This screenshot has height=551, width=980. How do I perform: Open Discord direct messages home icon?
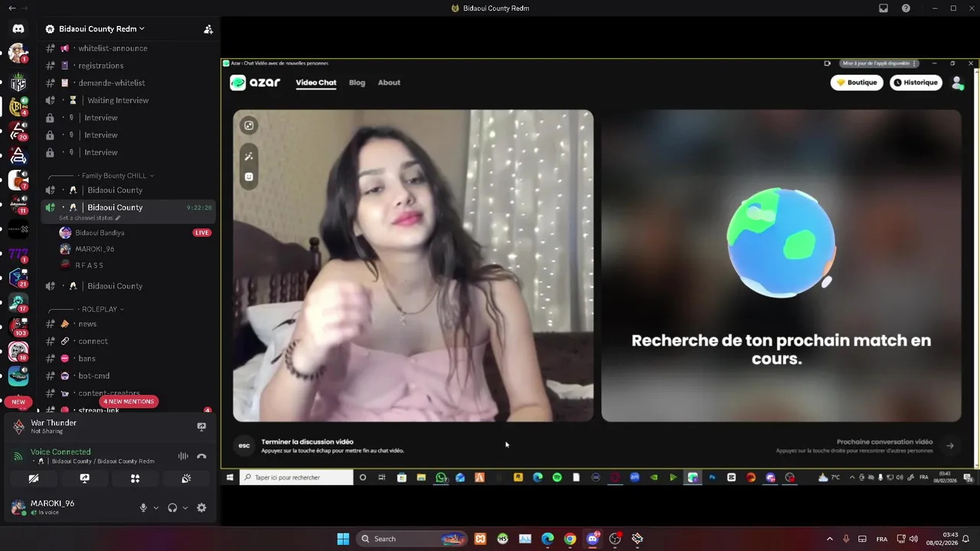point(18,28)
